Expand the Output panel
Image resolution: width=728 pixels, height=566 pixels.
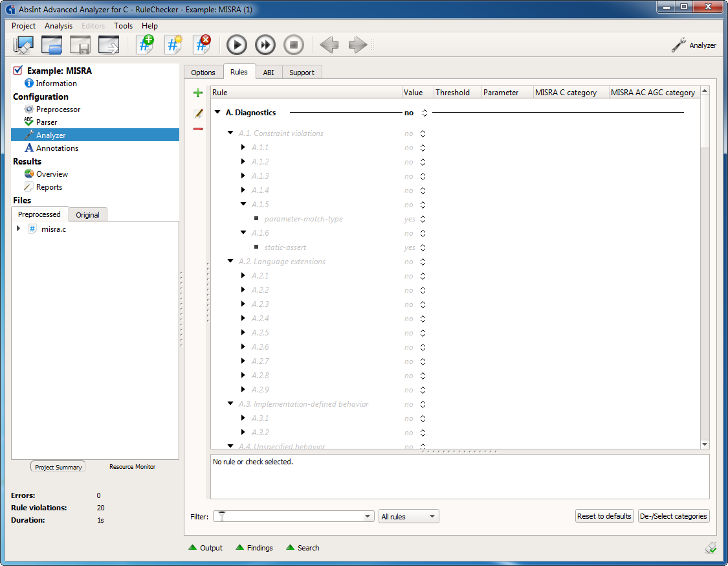pos(205,548)
